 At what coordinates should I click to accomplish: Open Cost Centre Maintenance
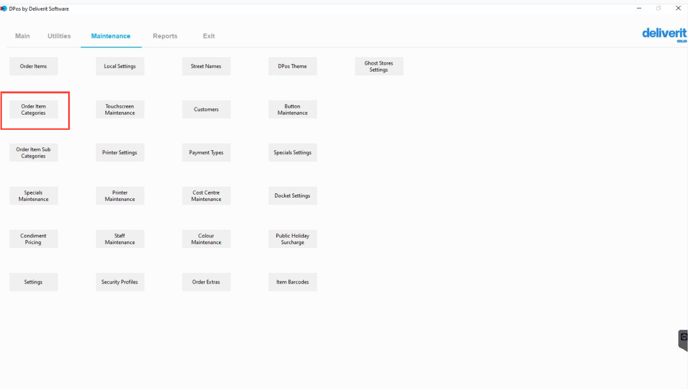click(x=206, y=196)
